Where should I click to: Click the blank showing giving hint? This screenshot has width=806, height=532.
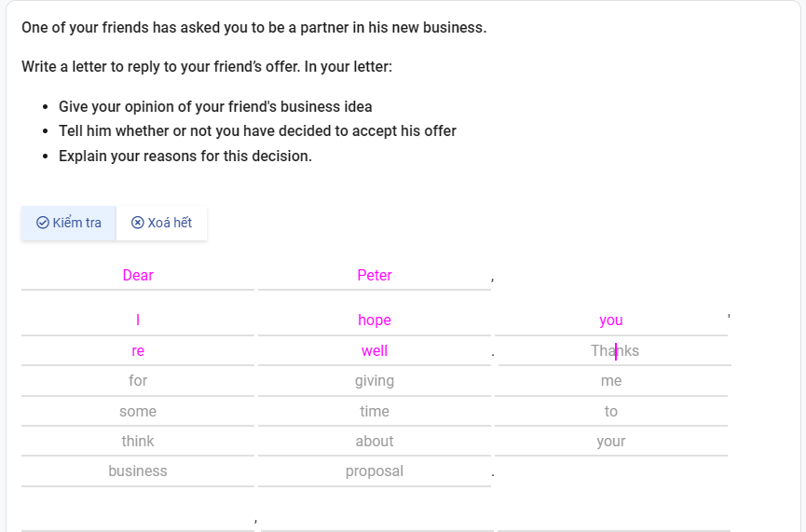click(x=375, y=381)
